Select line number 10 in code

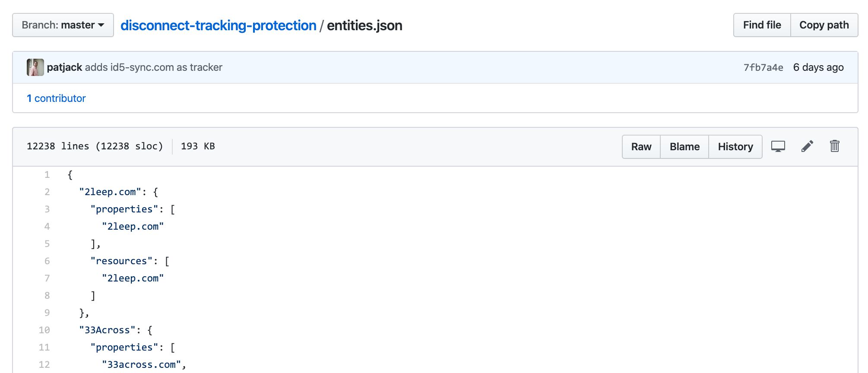click(x=44, y=330)
